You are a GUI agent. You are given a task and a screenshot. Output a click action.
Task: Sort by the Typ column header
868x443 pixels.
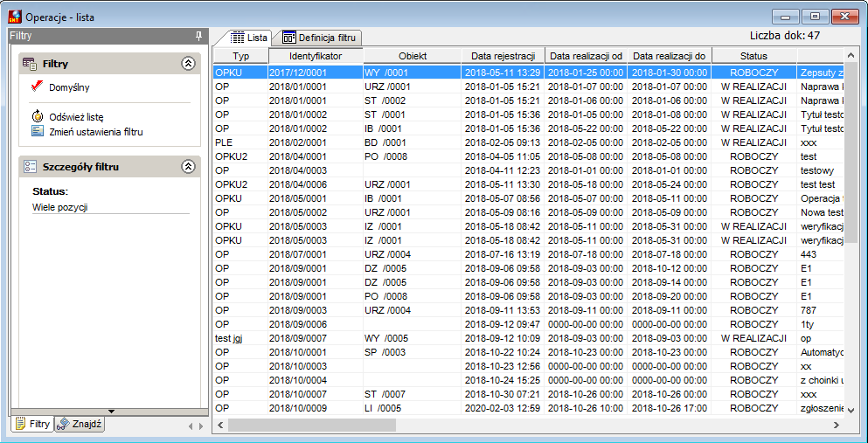[x=240, y=56]
